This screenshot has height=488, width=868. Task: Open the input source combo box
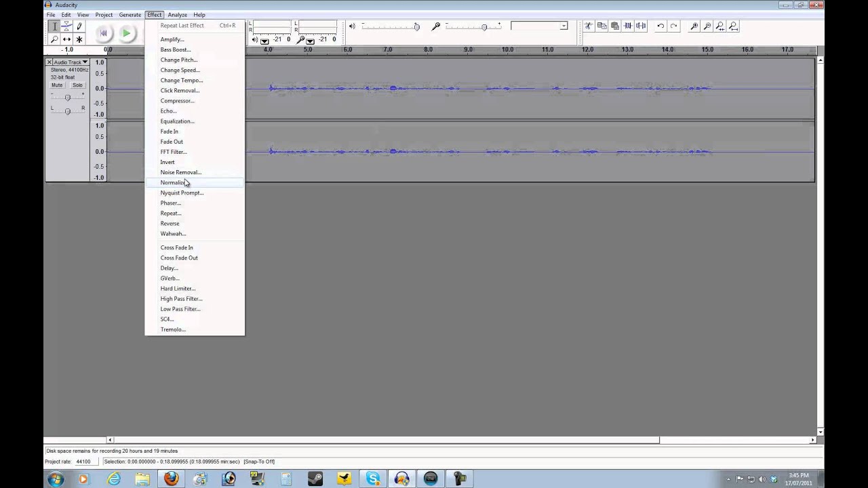click(x=539, y=26)
